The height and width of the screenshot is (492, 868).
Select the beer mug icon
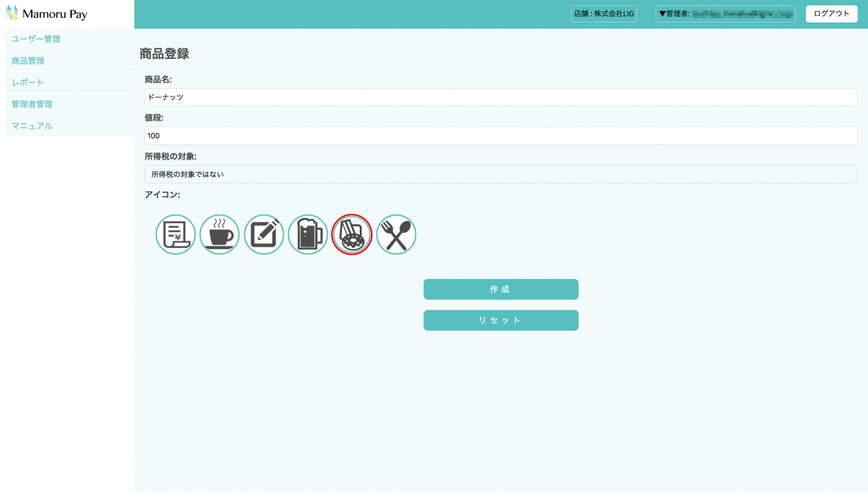click(308, 234)
